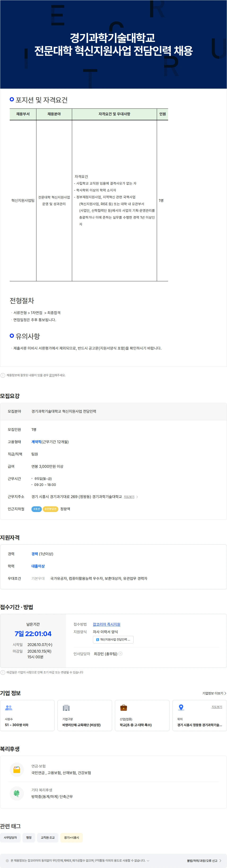The height and width of the screenshot is (868, 227).
Task: Click the 51 ~ 300명 이하 value
Action: (x=17, y=725)
